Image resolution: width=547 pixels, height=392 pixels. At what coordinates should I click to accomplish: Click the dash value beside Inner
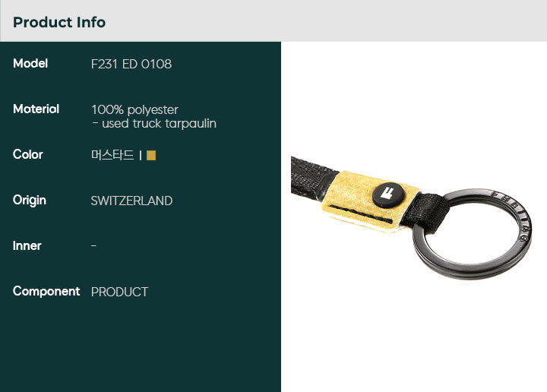pyautogui.click(x=93, y=246)
